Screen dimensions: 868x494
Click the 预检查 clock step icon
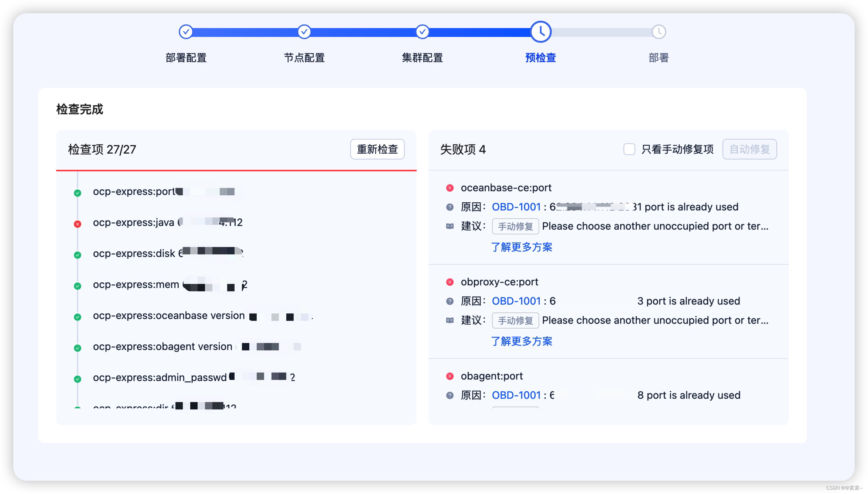[541, 32]
